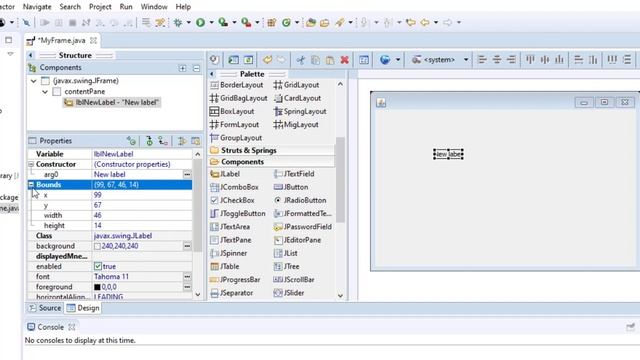
Task: Select CardLayout in the Palette
Action: click(298, 98)
